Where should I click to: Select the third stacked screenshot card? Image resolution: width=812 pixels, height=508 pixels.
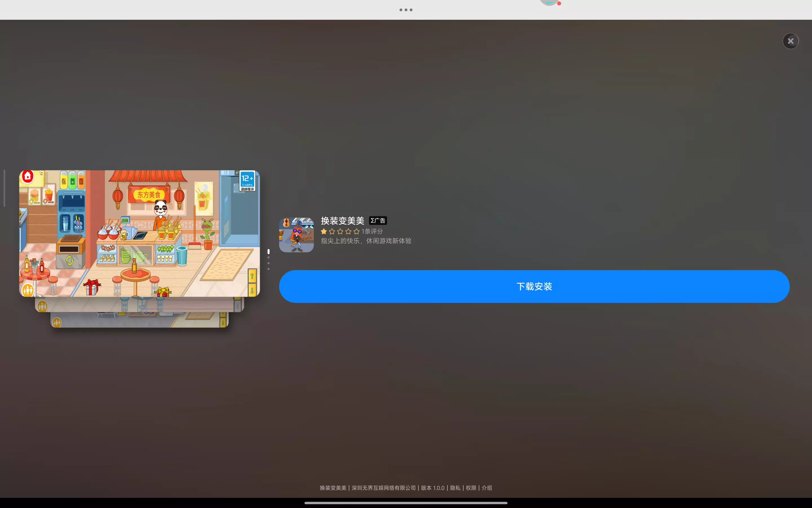140,320
